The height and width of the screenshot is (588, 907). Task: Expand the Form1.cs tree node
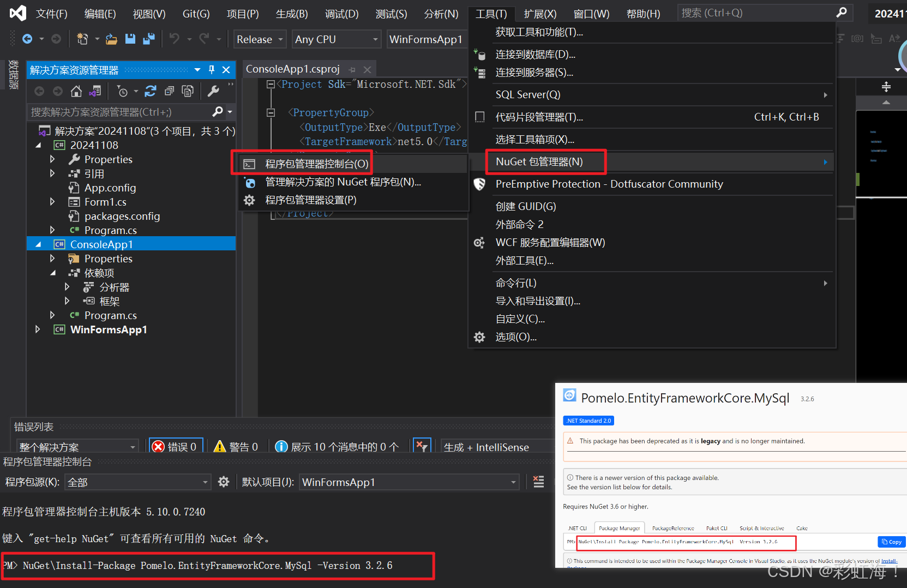52,202
